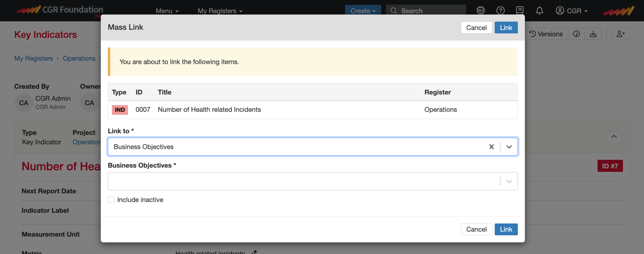Click Cancel in the dialog footer
Screen dimensions: 644x254
(x=476, y=229)
